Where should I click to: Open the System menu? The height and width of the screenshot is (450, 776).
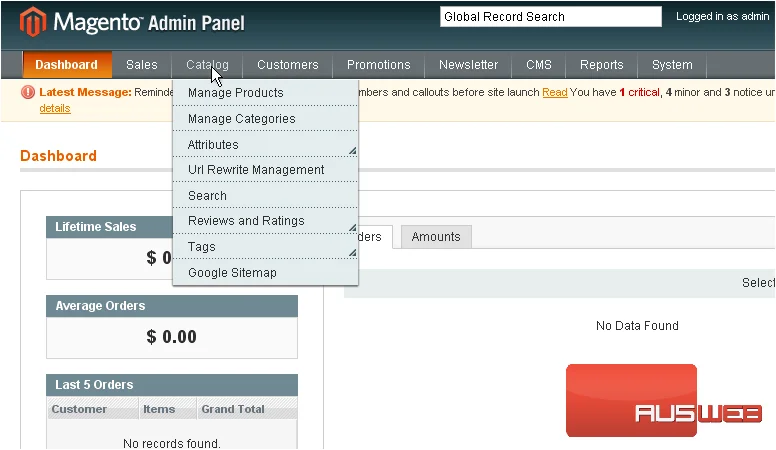[672, 65]
